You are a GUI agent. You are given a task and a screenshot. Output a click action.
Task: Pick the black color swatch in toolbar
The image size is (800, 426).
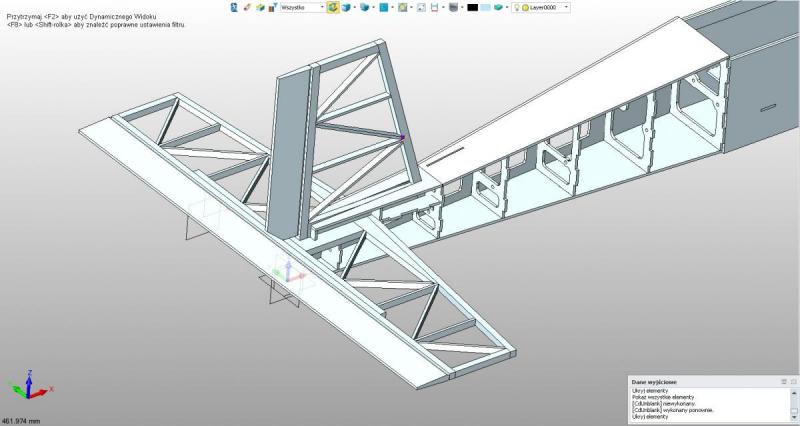point(473,7)
